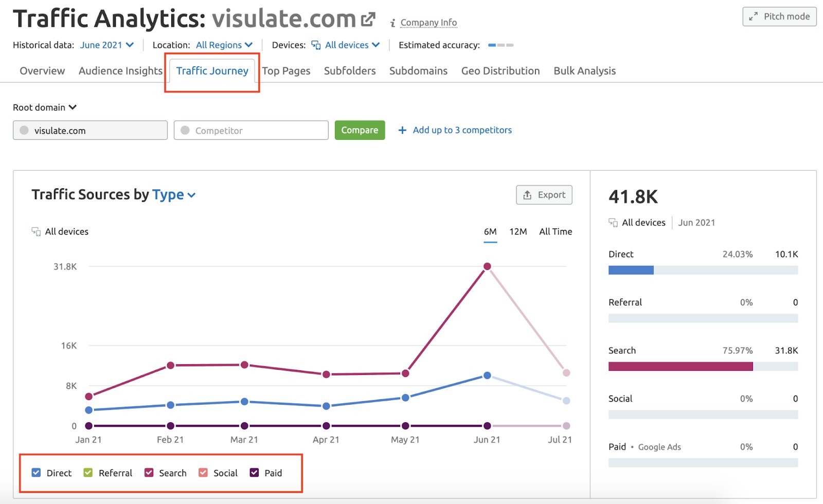
Task: Select the 6M time range
Action: 490,232
